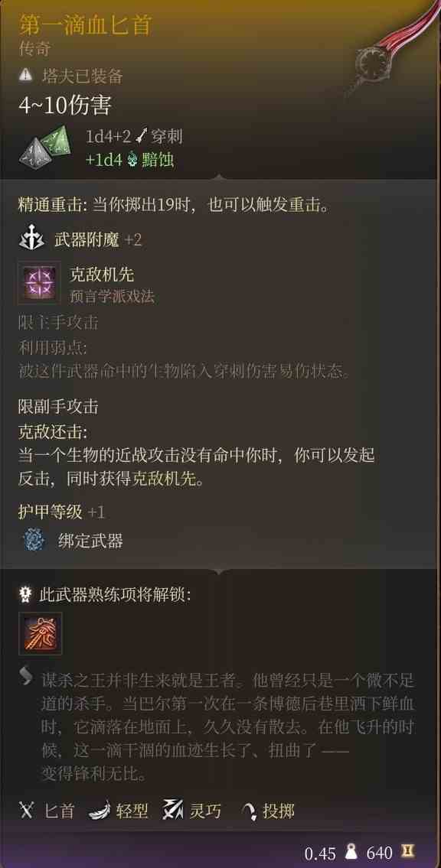Click the gold value coin icon
The width and height of the screenshot is (441, 868).
coord(407,852)
